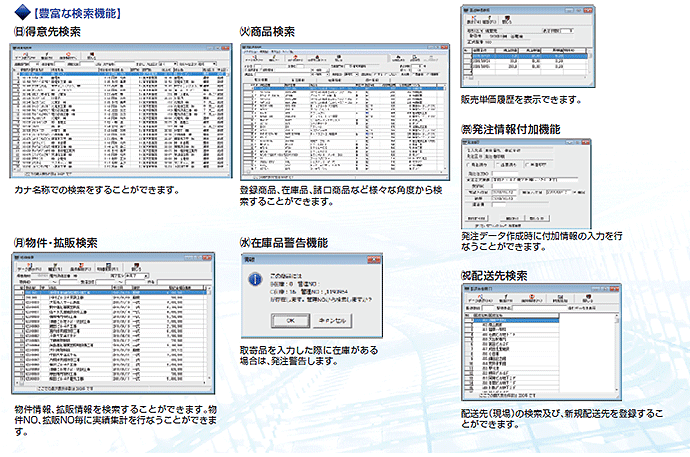
Task: Click the red clear icon in product search toolbar
Action: pyautogui.click(x=295, y=57)
